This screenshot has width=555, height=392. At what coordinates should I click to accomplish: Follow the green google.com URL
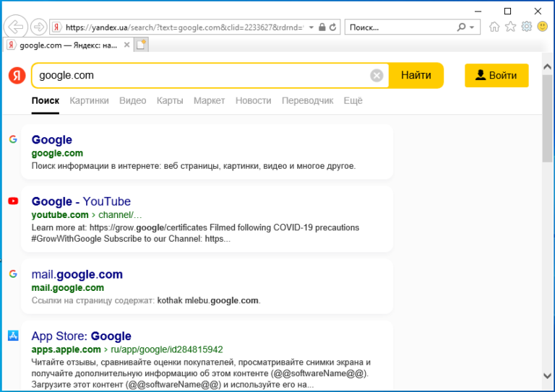click(x=57, y=153)
